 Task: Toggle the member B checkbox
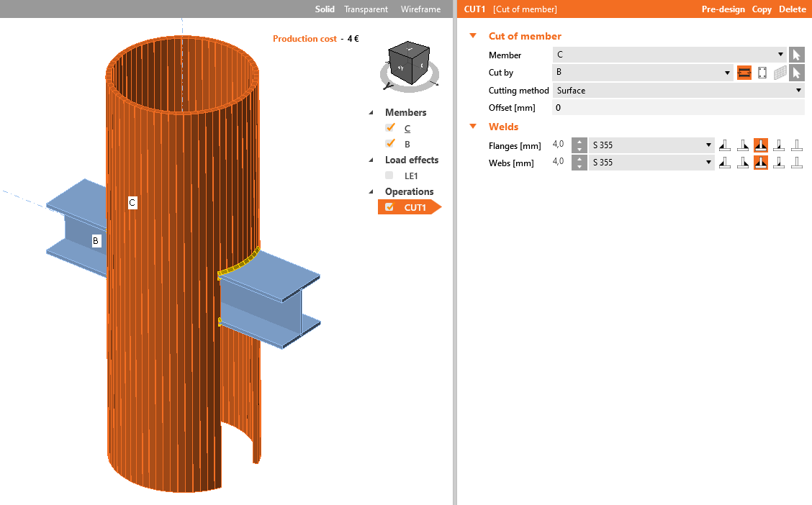coord(390,144)
